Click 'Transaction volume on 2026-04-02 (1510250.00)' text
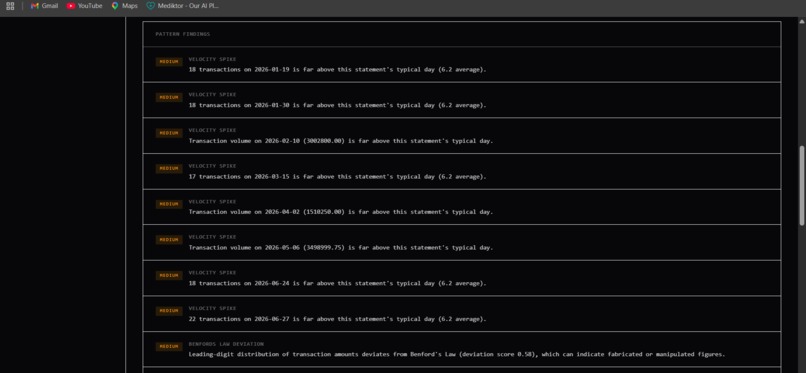This screenshot has width=806, height=373. point(340,212)
